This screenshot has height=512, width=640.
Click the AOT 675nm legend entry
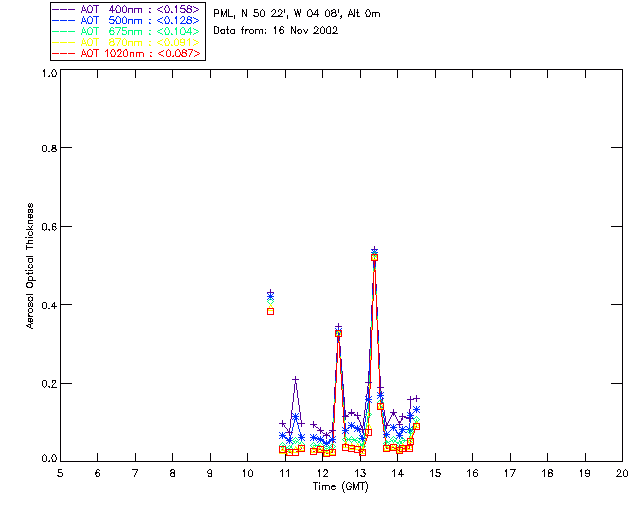point(128,31)
